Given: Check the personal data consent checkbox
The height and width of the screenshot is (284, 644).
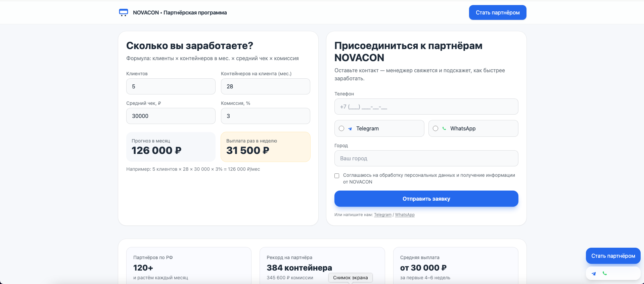Looking at the screenshot, I should [x=337, y=176].
